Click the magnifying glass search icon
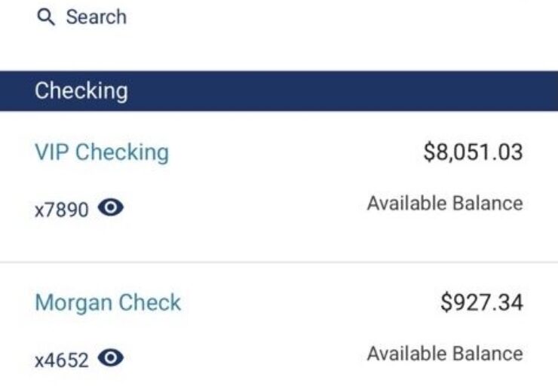This screenshot has width=558, height=392. pyautogui.click(x=46, y=17)
